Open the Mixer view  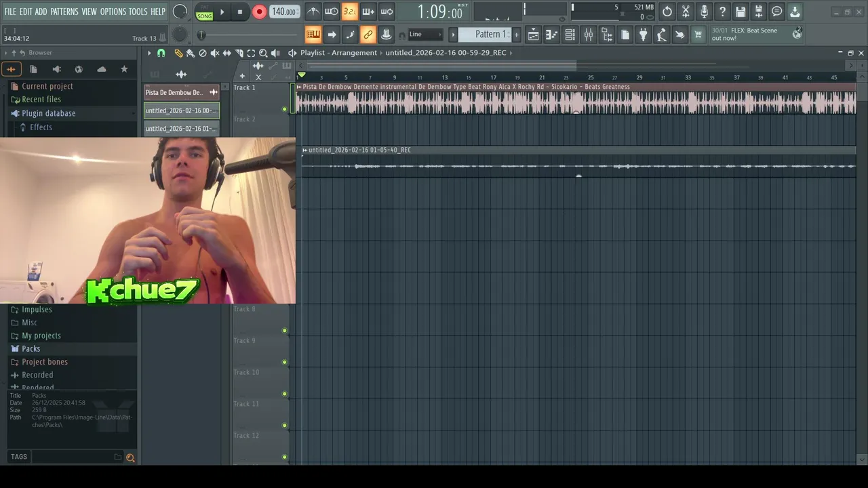tap(589, 35)
